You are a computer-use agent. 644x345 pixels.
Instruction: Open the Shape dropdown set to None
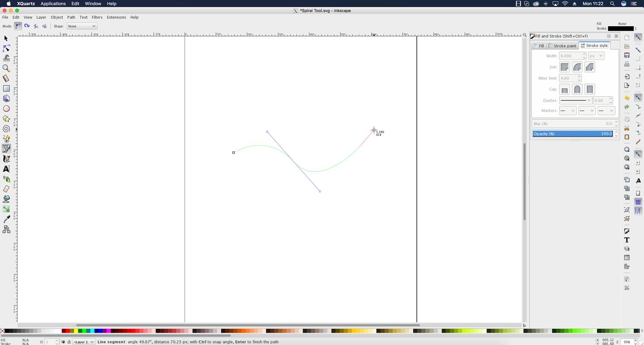82,26
